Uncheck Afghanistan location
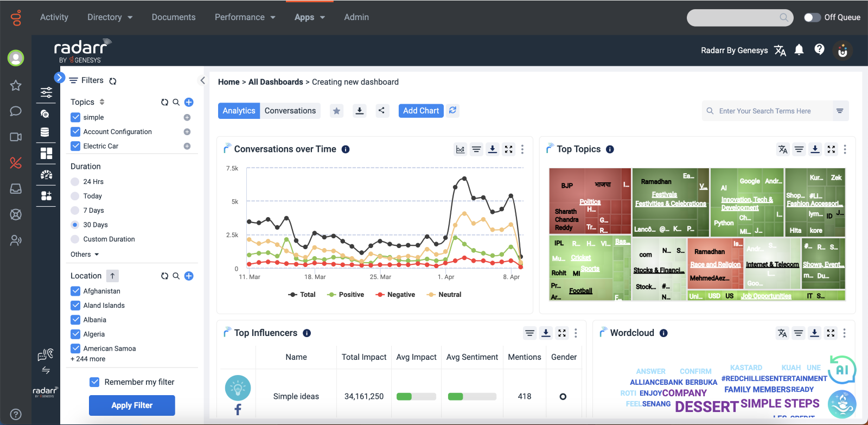Viewport: 868px width, 425px height. (76, 291)
